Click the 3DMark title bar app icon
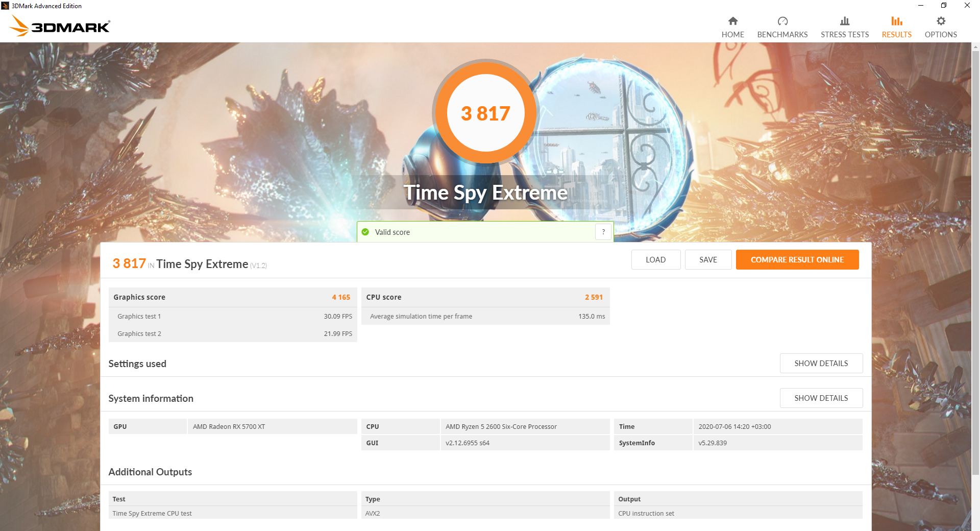The height and width of the screenshot is (531, 980). (x=5, y=6)
